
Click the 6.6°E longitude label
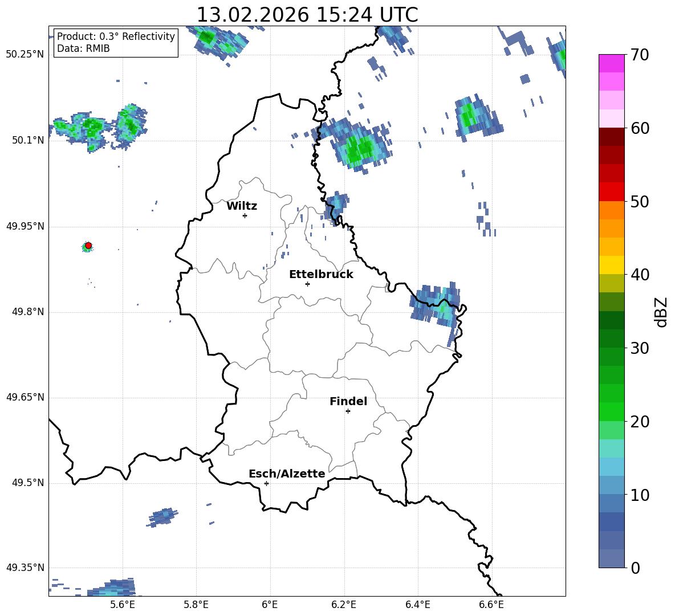pyautogui.click(x=491, y=605)
